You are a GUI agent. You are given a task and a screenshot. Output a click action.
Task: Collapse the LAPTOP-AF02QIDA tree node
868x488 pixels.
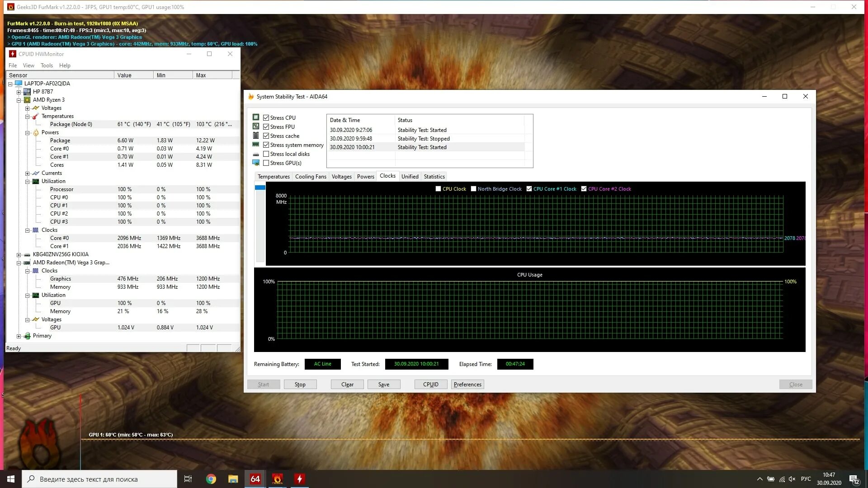[x=10, y=84]
